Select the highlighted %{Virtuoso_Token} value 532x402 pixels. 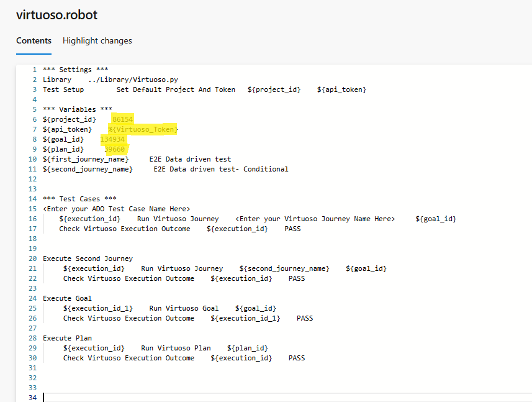(143, 129)
